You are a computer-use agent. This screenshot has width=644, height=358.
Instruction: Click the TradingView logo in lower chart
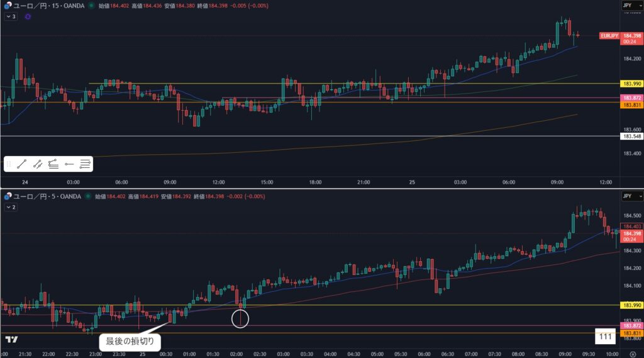click(x=11, y=340)
